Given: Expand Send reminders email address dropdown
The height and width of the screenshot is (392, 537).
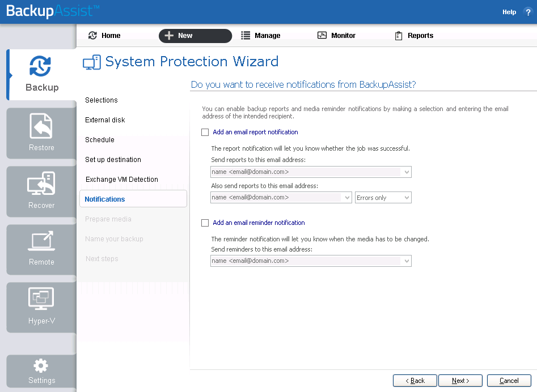Looking at the screenshot, I should (x=407, y=261).
